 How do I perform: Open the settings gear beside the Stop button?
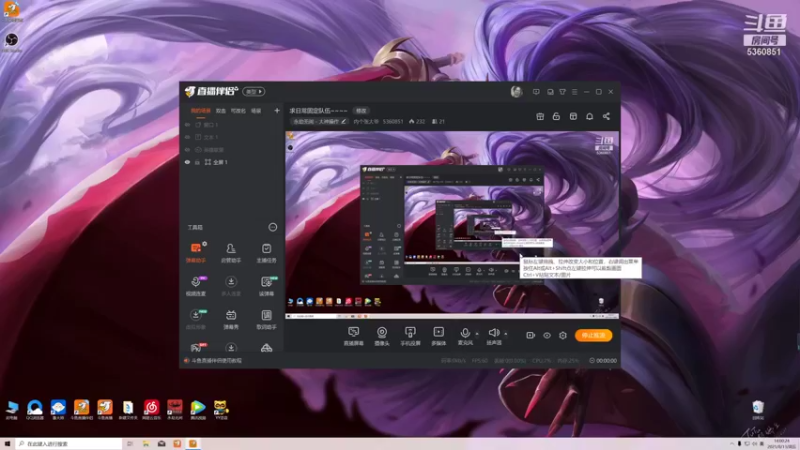click(563, 335)
